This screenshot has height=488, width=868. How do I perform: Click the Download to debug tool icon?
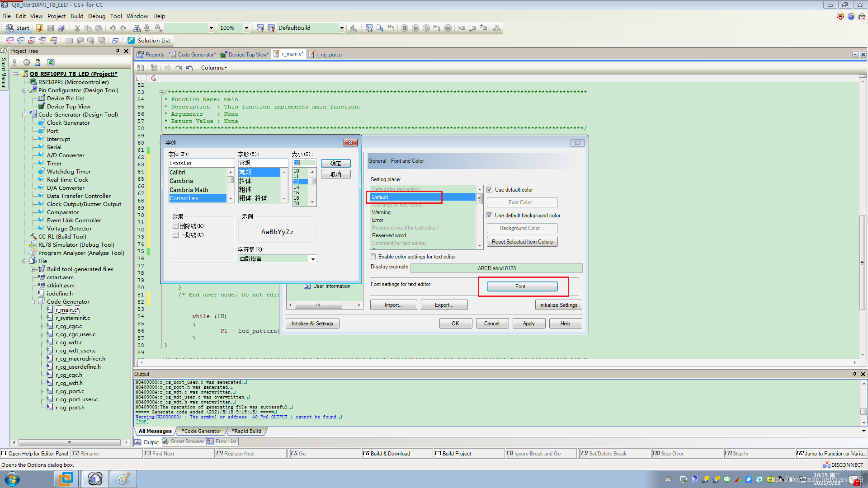click(x=380, y=28)
